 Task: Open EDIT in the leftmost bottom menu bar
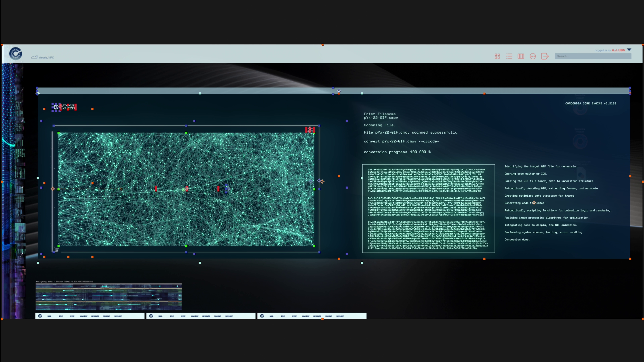[61, 316]
